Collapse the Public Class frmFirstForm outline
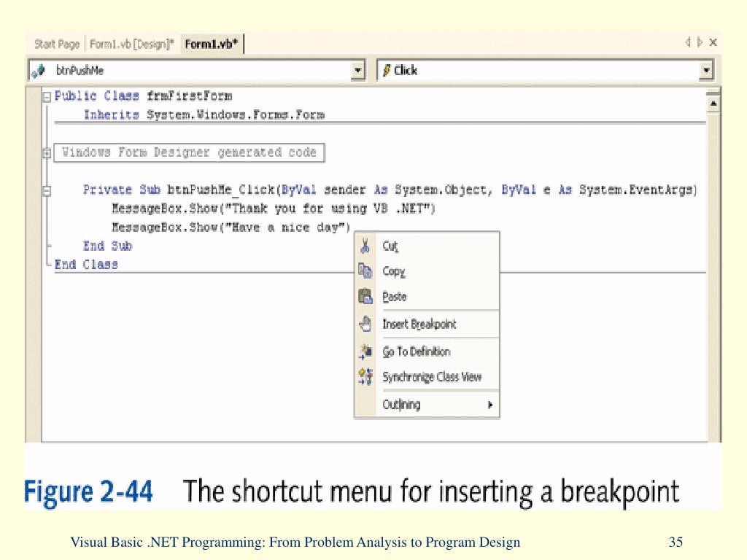Image resolution: width=747 pixels, height=560 pixels. tap(47, 96)
